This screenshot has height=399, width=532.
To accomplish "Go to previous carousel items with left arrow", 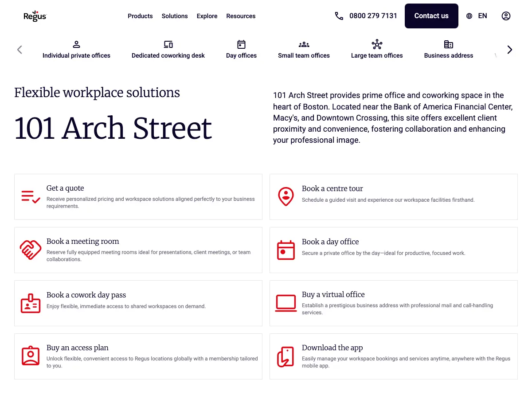I will point(20,50).
